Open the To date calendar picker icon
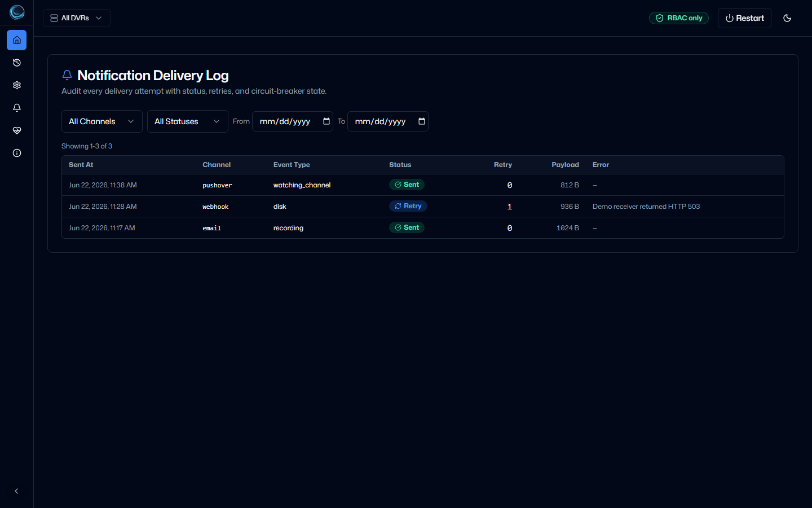Viewport: 812px width, 508px height. [x=421, y=121]
